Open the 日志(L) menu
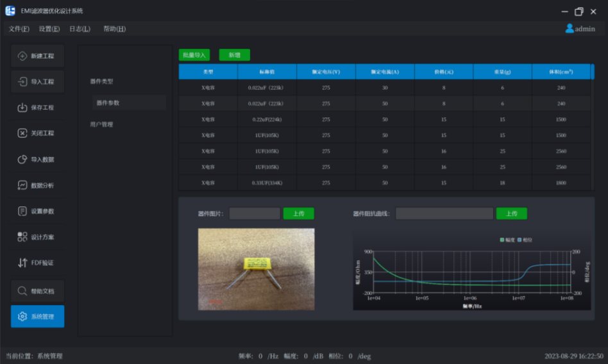 [x=80, y=29]
